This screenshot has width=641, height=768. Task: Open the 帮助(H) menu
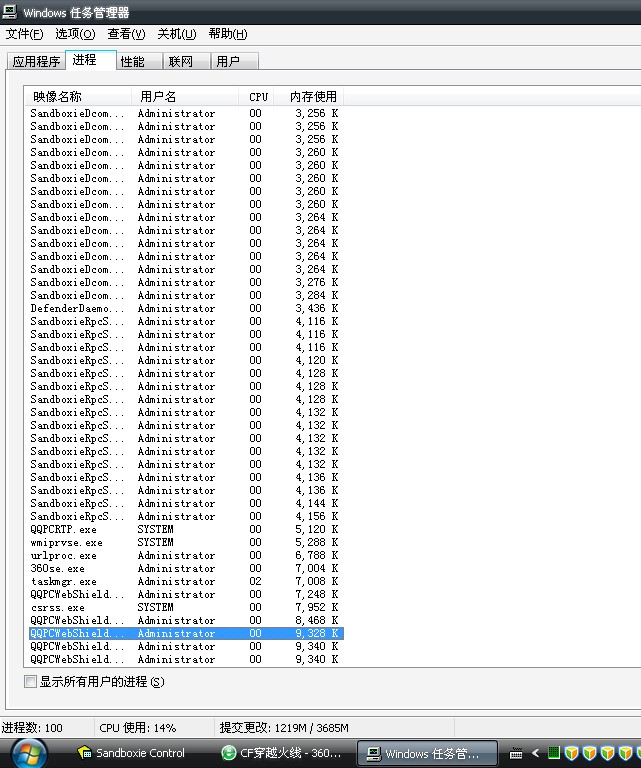click(228, 34)
